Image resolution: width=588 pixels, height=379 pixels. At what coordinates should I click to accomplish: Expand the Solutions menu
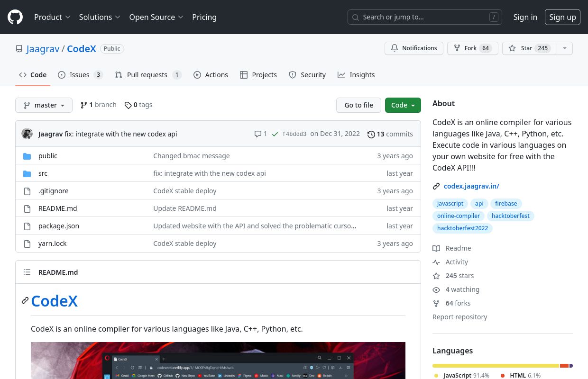tap(100, 17)
